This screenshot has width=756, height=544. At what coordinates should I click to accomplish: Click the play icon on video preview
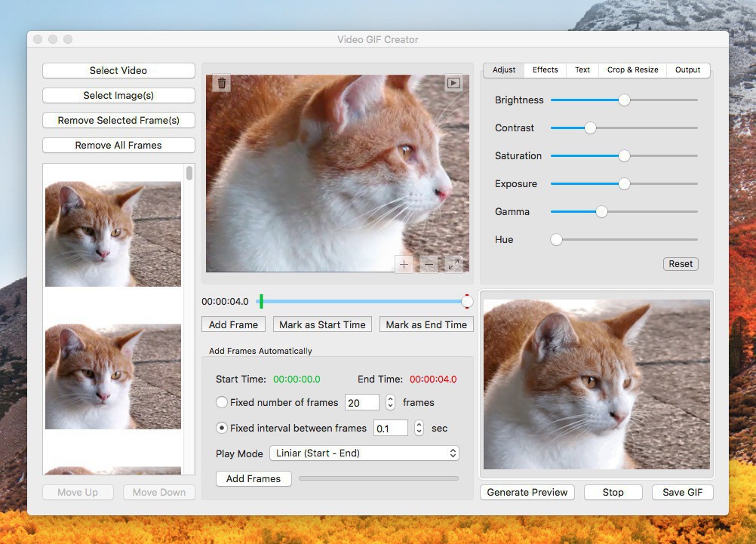[453, 84]
